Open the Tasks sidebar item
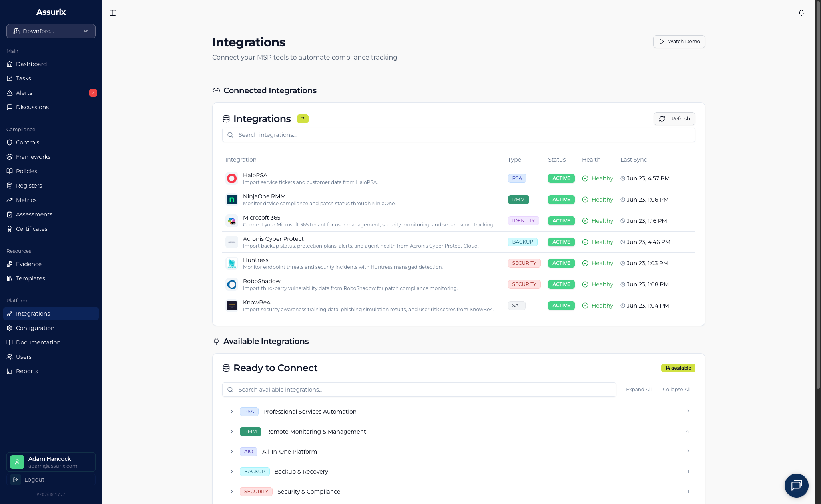This screenshot has height=504, width=821. 51,78
